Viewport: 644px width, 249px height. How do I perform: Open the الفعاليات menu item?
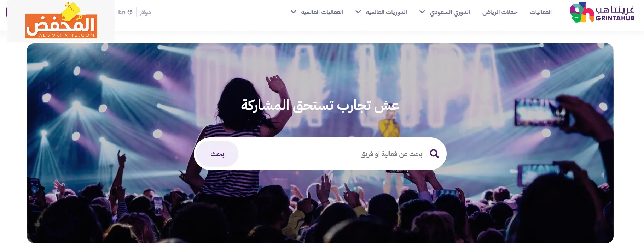(x=541, y=12)
